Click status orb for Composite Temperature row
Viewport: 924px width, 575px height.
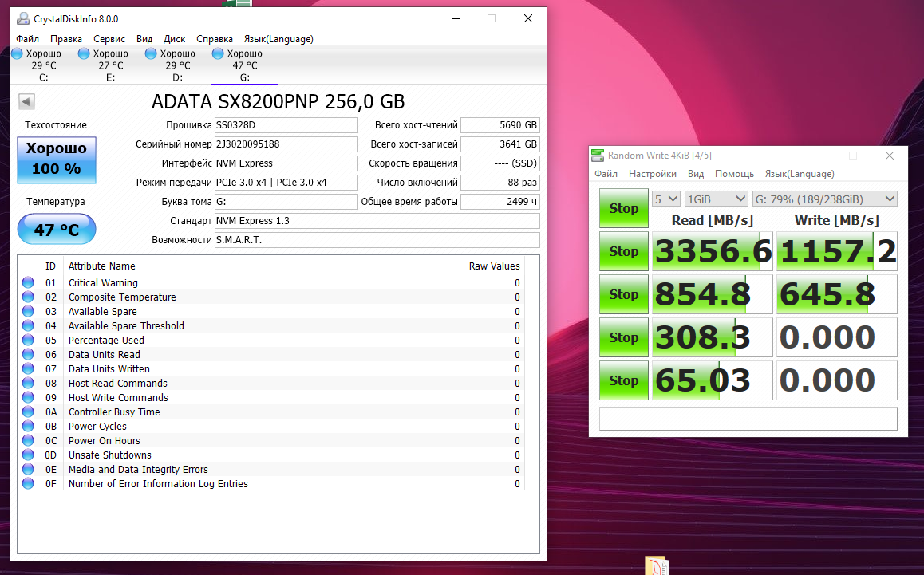tap(28, 297)
